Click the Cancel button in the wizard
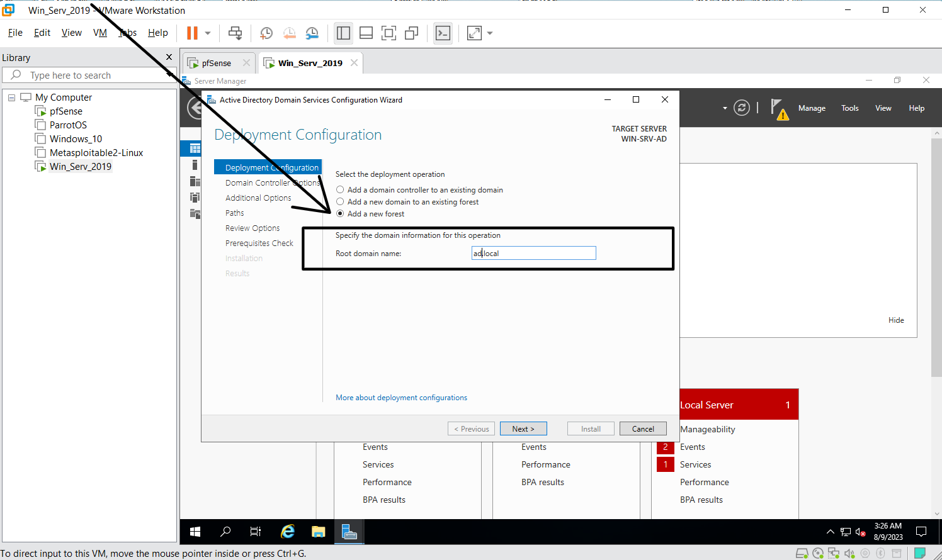Viewport: 942px width, 560px height. (643, 428)
